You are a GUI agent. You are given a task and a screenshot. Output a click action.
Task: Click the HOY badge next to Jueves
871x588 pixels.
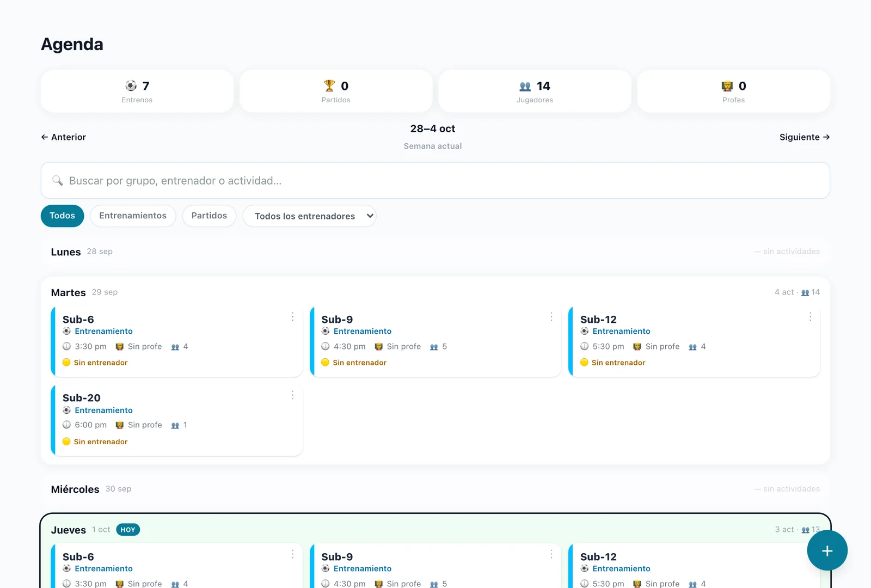[128, 530]
